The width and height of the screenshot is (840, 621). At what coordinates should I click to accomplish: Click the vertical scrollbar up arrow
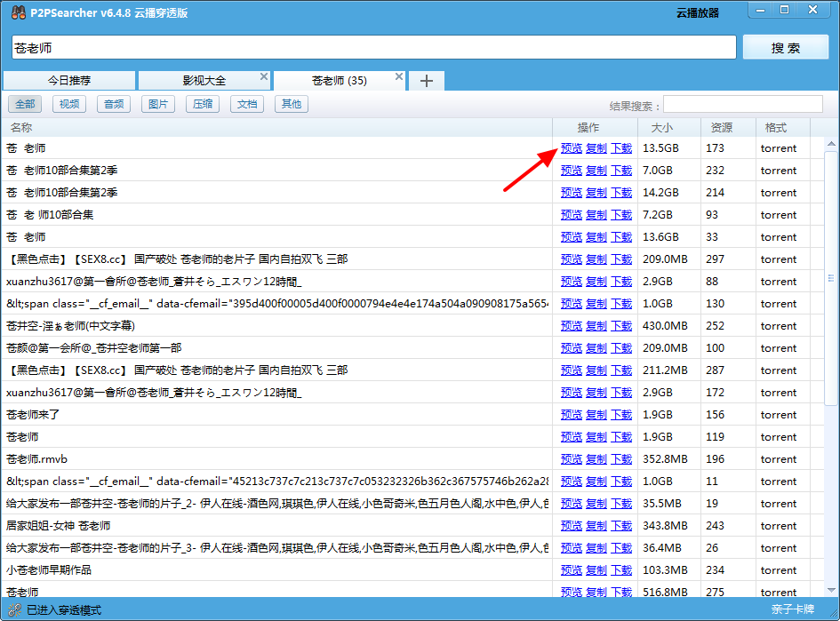(x=831, y=144)
